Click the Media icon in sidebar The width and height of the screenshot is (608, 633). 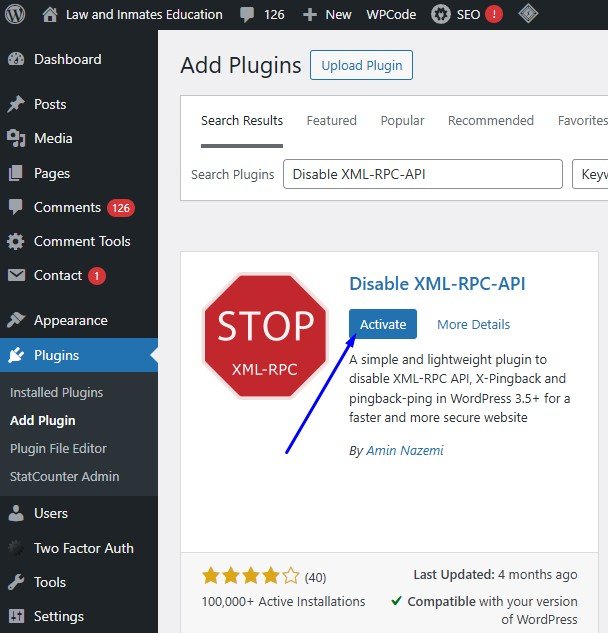[16, 138]
